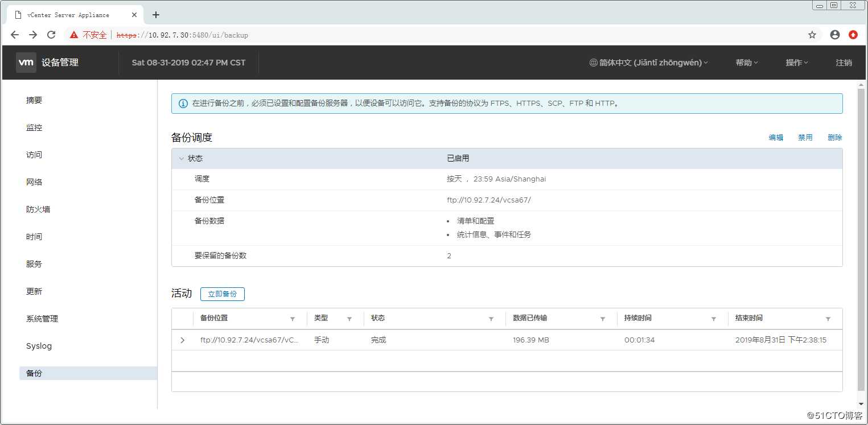The image size is (868, 425).
Task: Open language dropdown 简体中文
Action: (x=649, y=63)
